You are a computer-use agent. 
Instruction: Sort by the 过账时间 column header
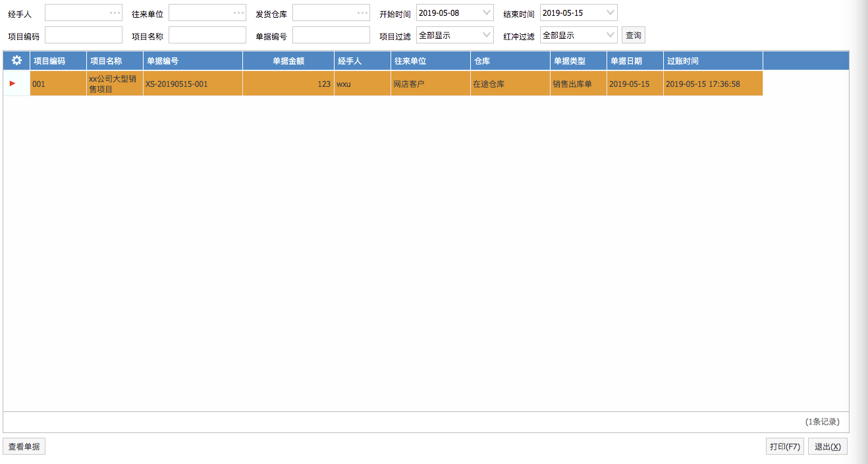coord(713,61)
